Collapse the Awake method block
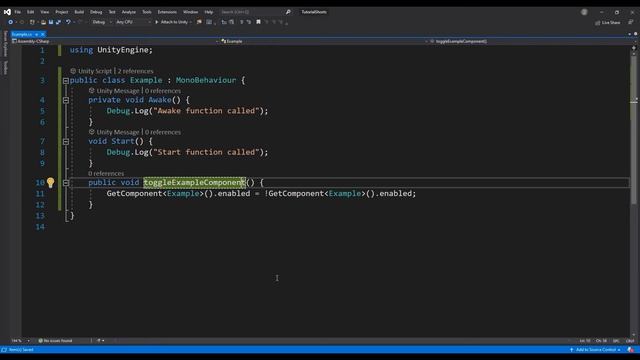640x360 pixels. [x=66, y=100]
